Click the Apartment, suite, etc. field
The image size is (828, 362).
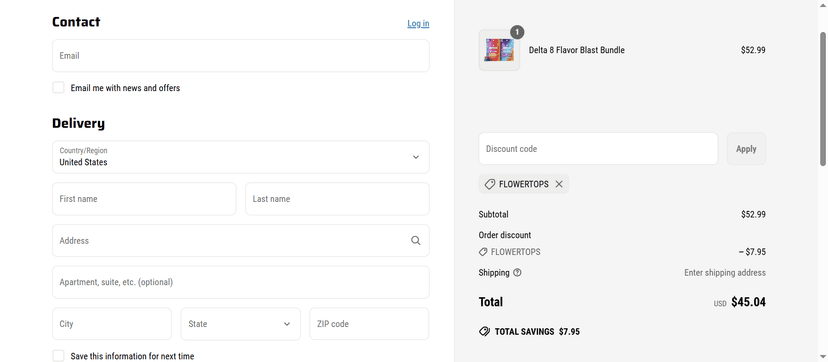(241, 282)
